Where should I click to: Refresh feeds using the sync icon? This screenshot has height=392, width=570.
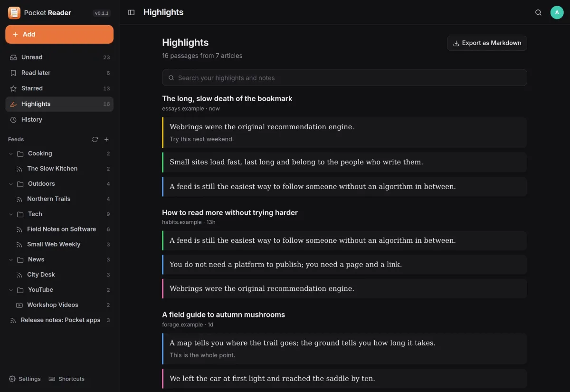tap(95, 139)
